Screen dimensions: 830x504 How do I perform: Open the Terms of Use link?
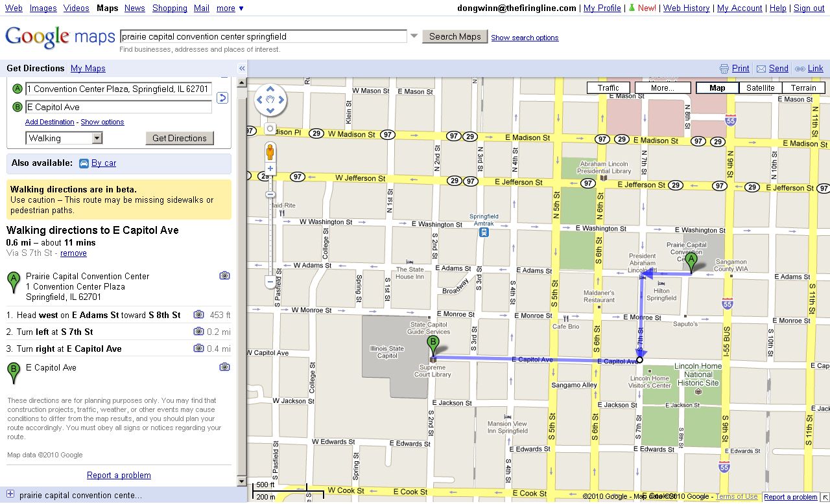(x=737, y=497)
